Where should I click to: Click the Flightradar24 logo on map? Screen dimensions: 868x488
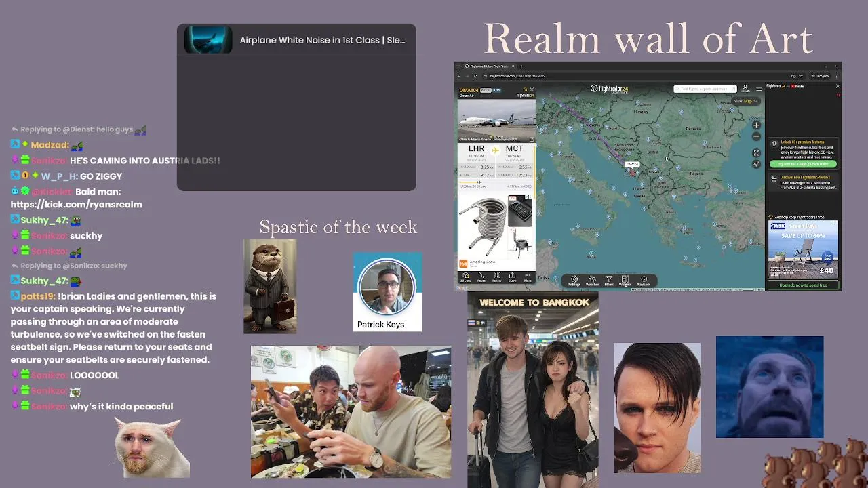(609, 89)
